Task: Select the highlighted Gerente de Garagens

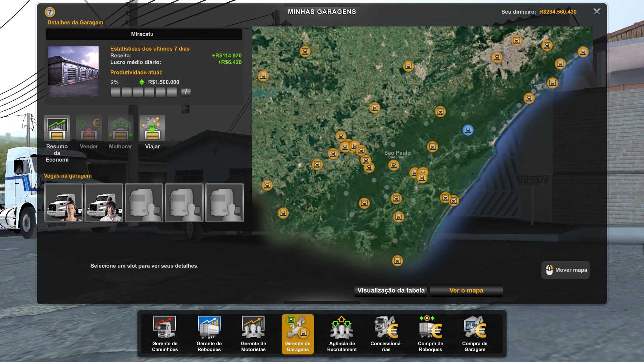Action: coord(298,334)
